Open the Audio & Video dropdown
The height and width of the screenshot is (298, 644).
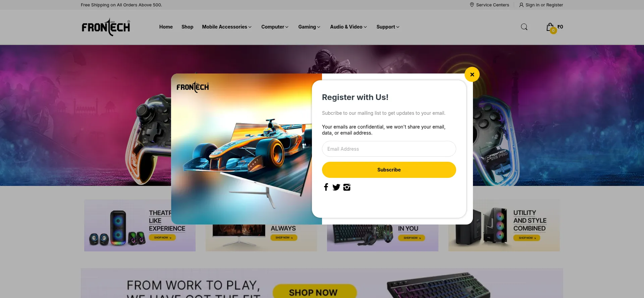(348, 27)
